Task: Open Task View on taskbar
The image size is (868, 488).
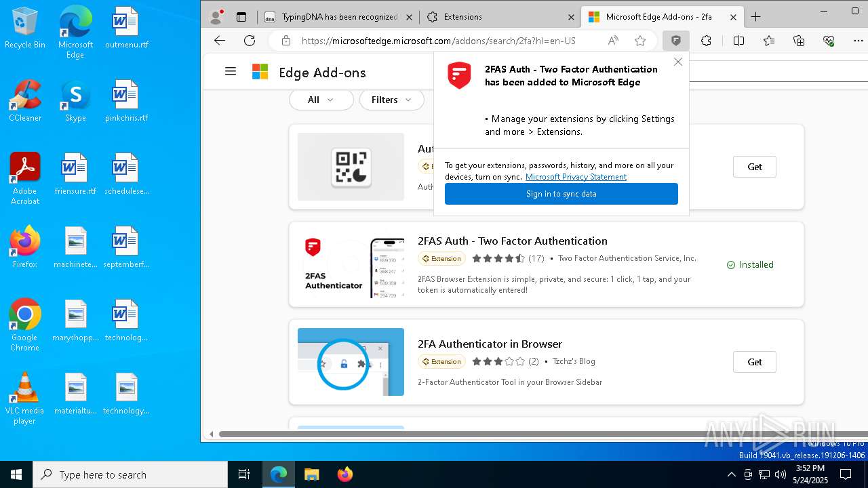Action: [x=244, y=474]
